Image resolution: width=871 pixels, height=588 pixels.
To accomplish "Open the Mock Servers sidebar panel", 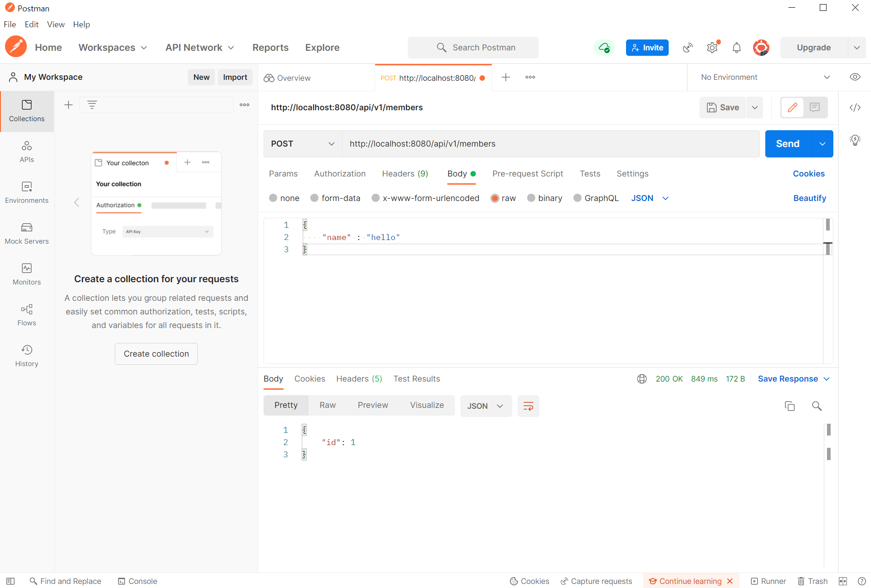I will pos(27,233).
